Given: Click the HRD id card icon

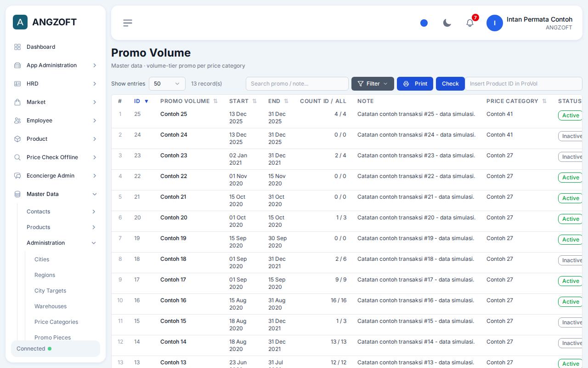Looking at the screenshot, I should pyautogui.click(x=17, y=84).
